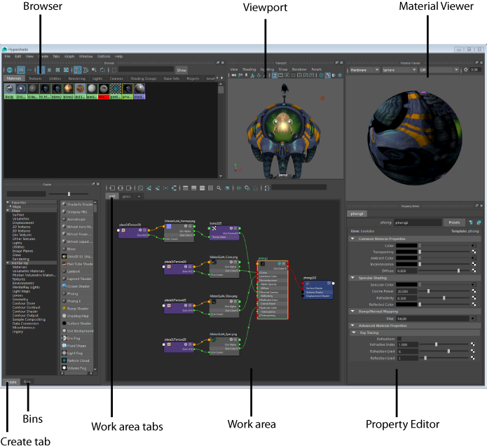Click the view as icons button in Browser toolbar

[21, 70]
